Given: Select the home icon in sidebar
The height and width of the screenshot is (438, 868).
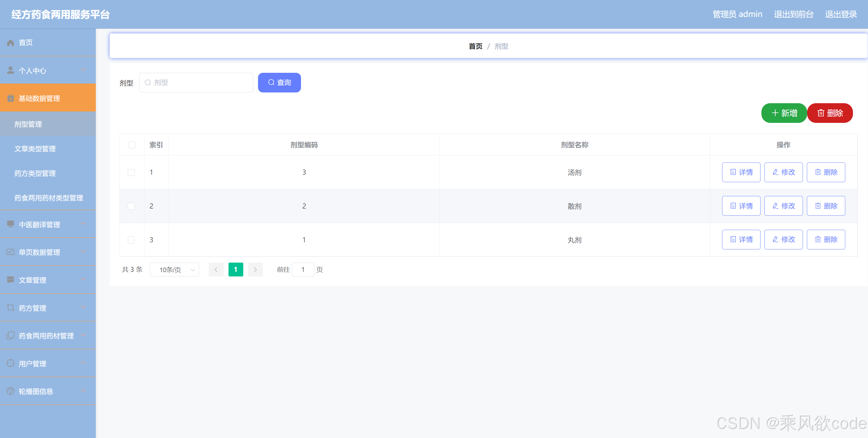Looking at the screenshot, I should [10, 42].
